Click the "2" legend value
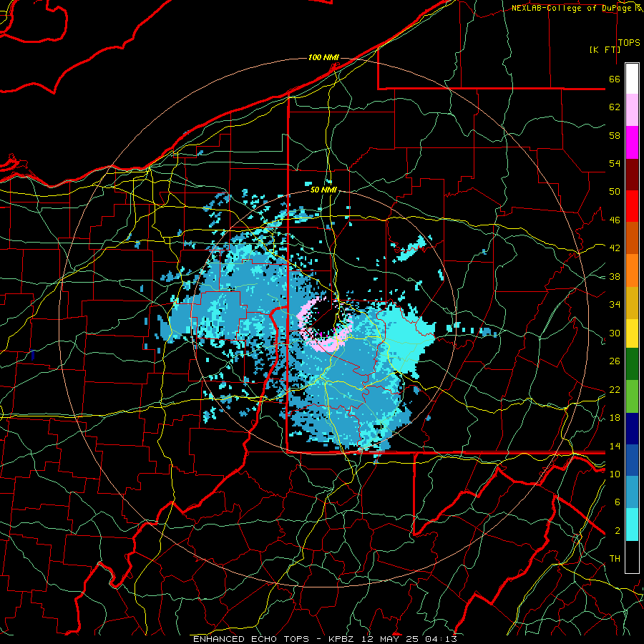Screen dimensions: 644x644 pos(617,531)
